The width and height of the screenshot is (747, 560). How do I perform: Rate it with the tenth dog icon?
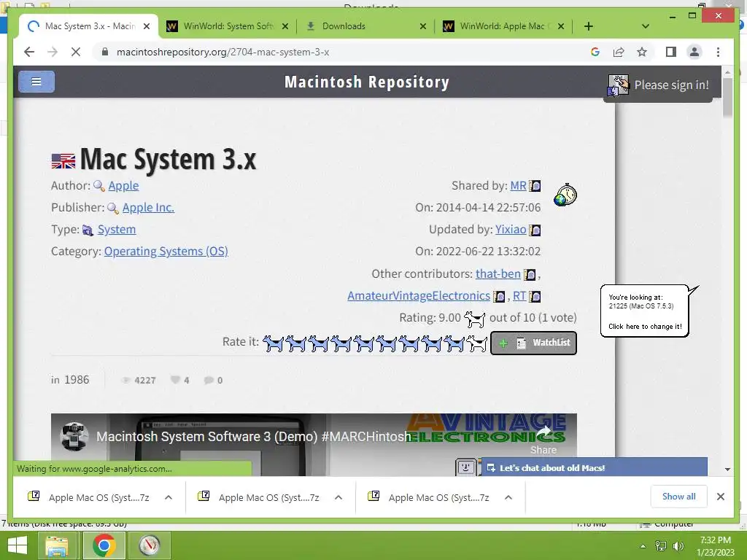(477, 343)
